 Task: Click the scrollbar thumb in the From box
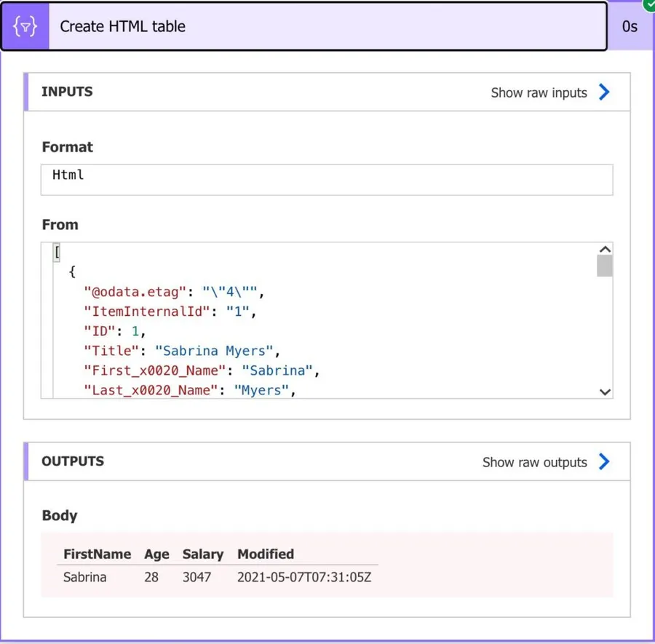pos(604,266)
